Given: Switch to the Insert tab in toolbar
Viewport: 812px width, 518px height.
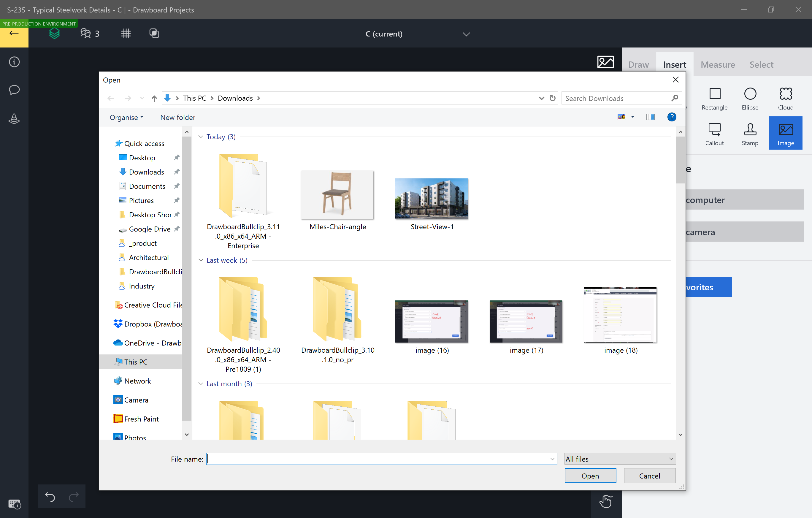Looking at the screenshot, I should 674,64.
